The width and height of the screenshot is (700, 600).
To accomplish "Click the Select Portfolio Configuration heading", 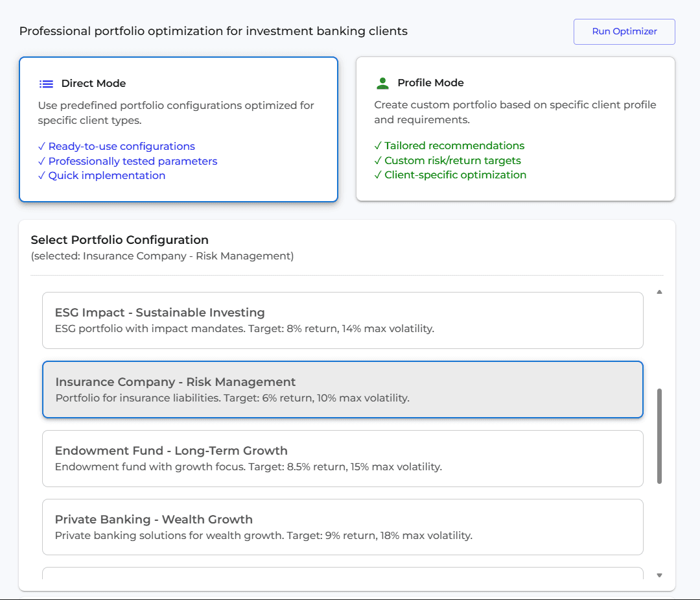I will 119,240.
